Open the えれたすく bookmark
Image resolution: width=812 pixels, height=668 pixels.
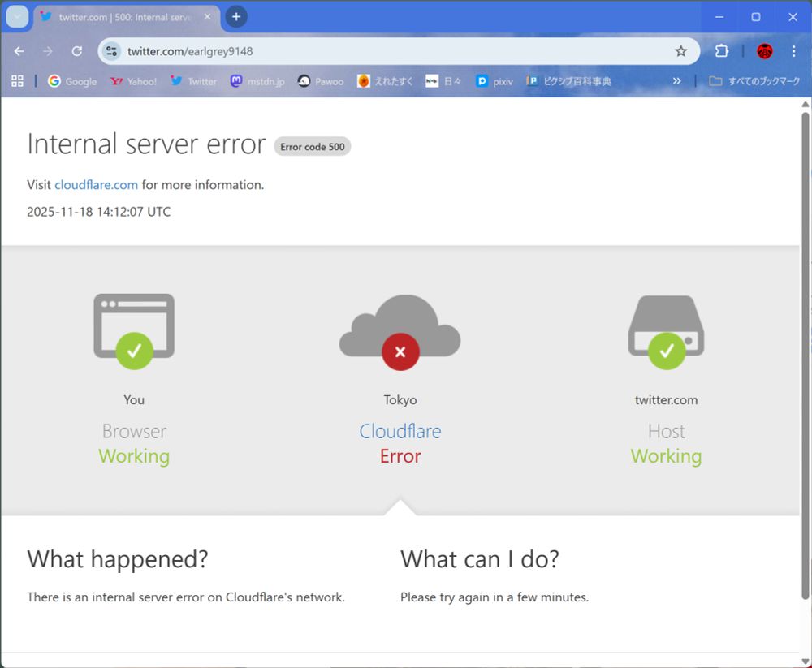point(385,81)
